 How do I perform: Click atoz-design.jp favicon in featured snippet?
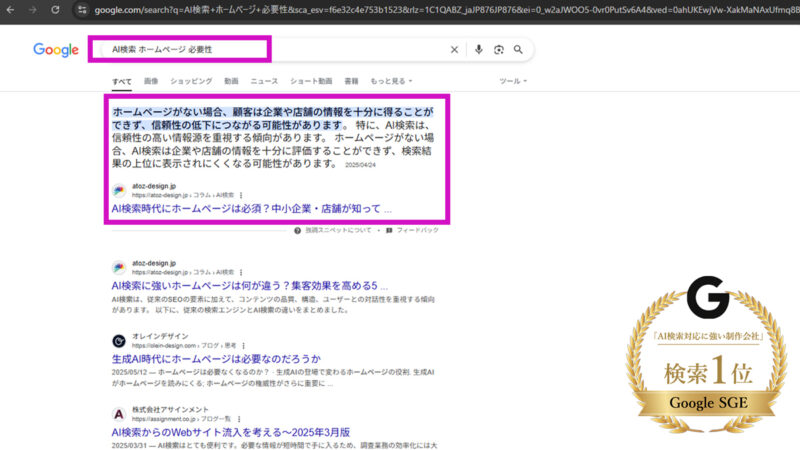[x=119, y=190]
